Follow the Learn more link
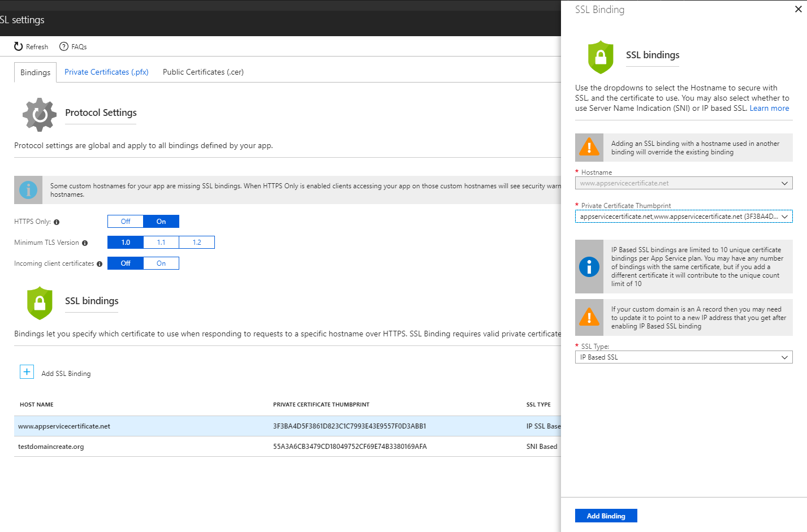Viewport: 807px width, 532px height. [x=769, y=109]
